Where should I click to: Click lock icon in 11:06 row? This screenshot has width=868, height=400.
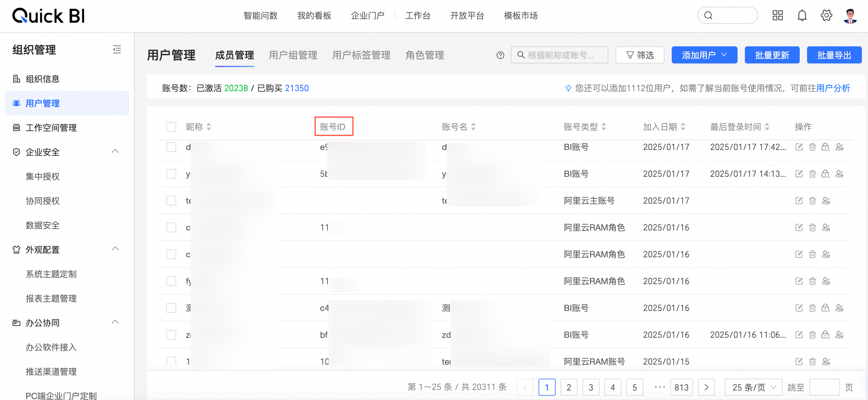tap(825, 335)
